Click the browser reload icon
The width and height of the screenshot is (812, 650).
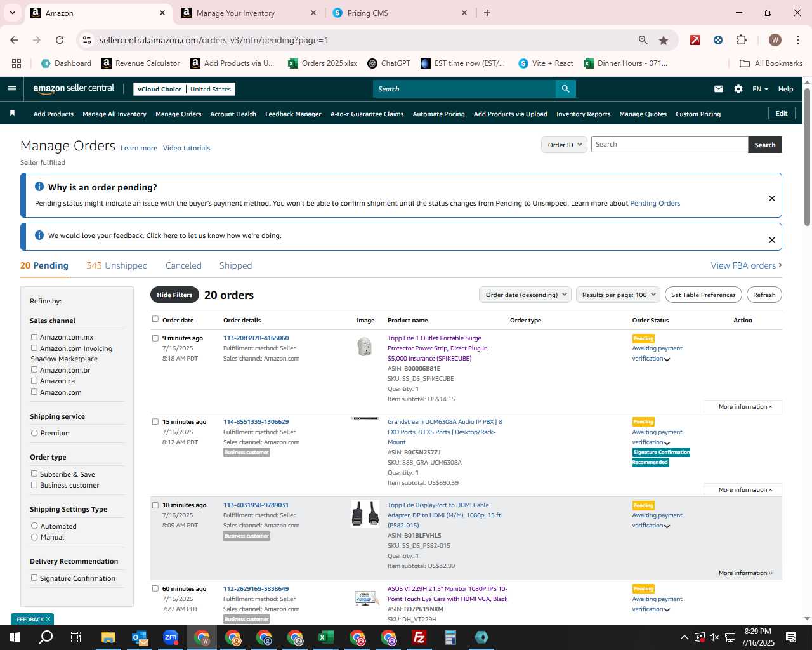click(60, 40)
